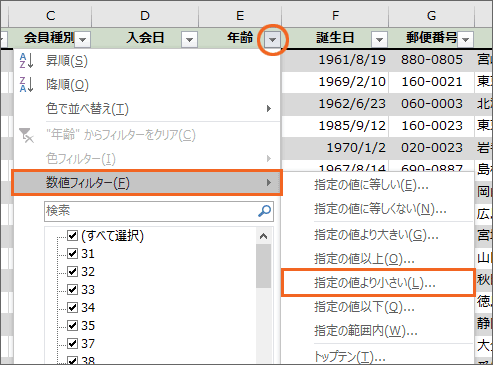Select column F header

coord(335,15)
